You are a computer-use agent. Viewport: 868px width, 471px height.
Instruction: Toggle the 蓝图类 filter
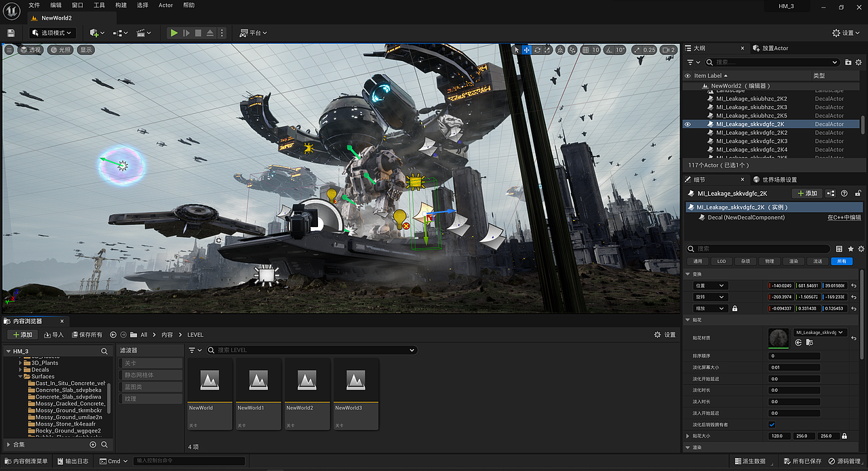point(151,387)
